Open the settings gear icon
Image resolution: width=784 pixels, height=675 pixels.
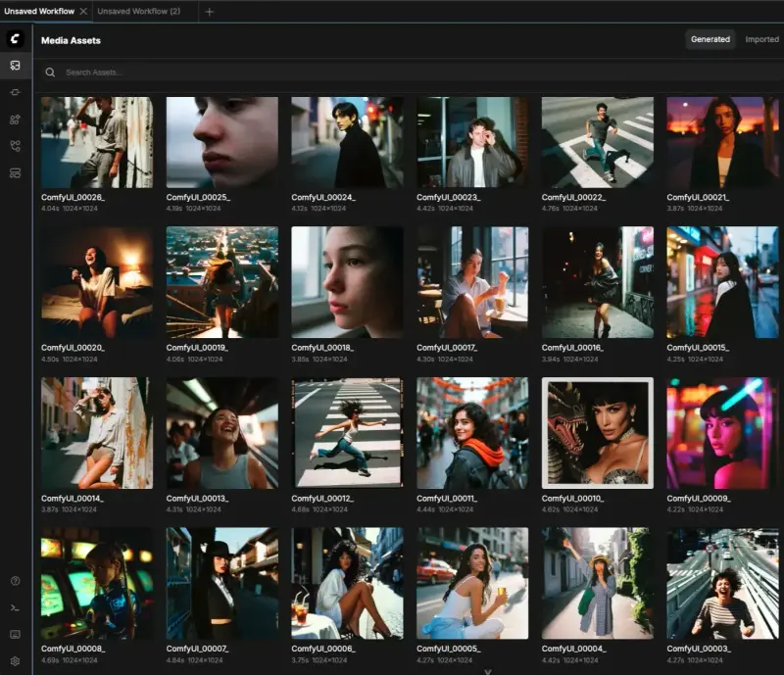click(x=15, y=660)
